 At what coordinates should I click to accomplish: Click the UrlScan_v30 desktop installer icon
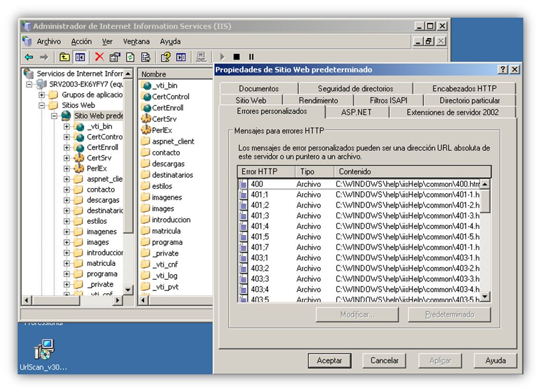(44, 349)
